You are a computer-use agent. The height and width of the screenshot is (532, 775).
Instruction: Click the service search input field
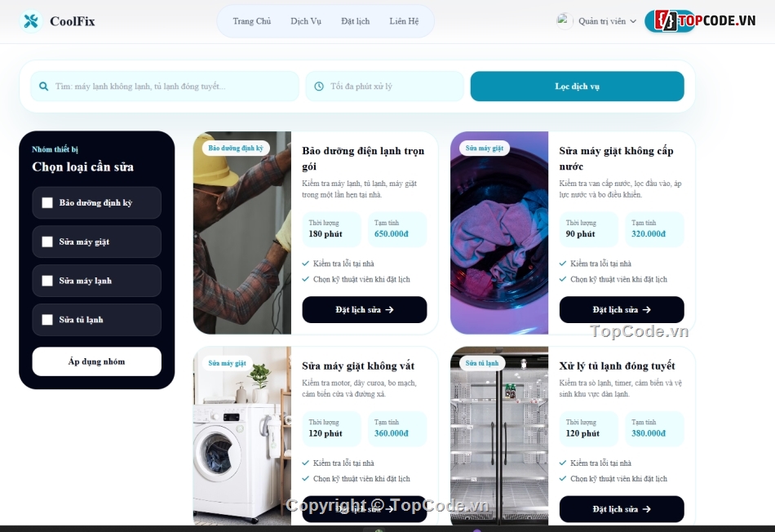pyautogui.click(x=165, y=86)
